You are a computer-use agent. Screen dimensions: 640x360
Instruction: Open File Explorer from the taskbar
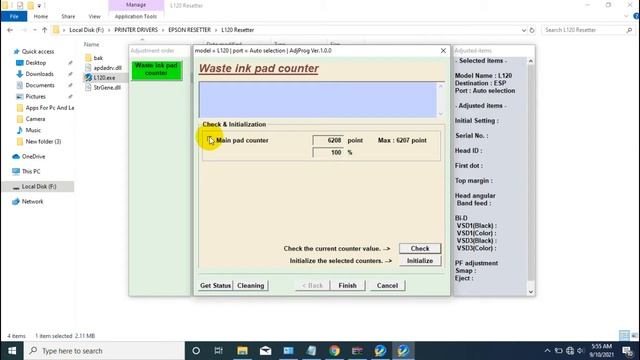tap(242, 351)
